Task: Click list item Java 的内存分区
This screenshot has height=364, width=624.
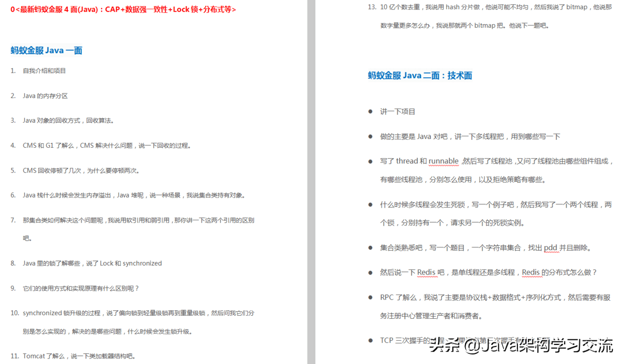Action: 45,96
